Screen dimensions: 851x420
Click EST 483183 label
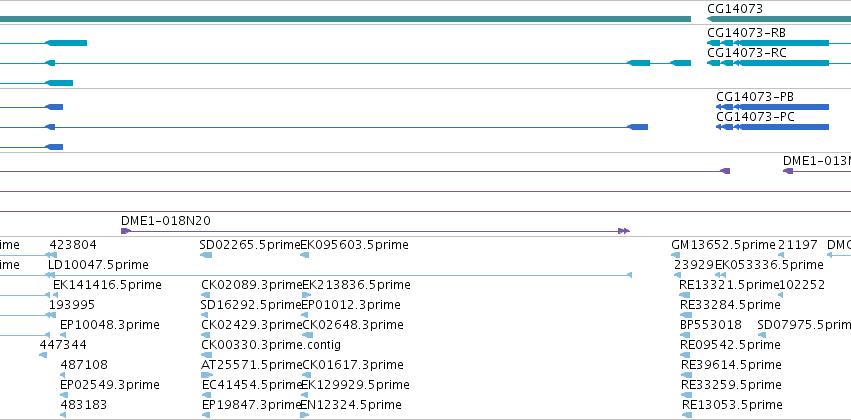84,405
